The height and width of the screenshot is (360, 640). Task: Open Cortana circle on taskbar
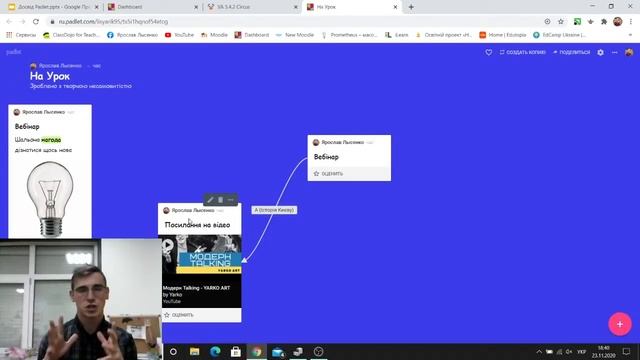(173, 351)
